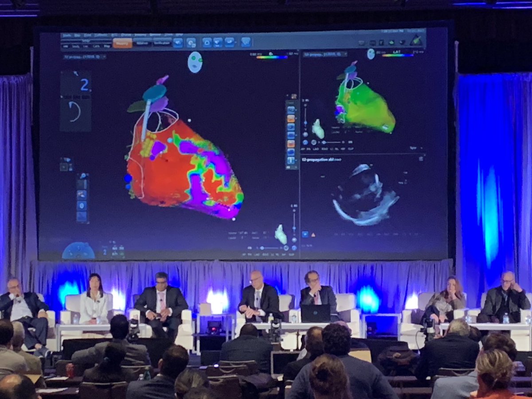532x399 pixels.
Task: Click the large number 2 panel
Action: point(76,83)
